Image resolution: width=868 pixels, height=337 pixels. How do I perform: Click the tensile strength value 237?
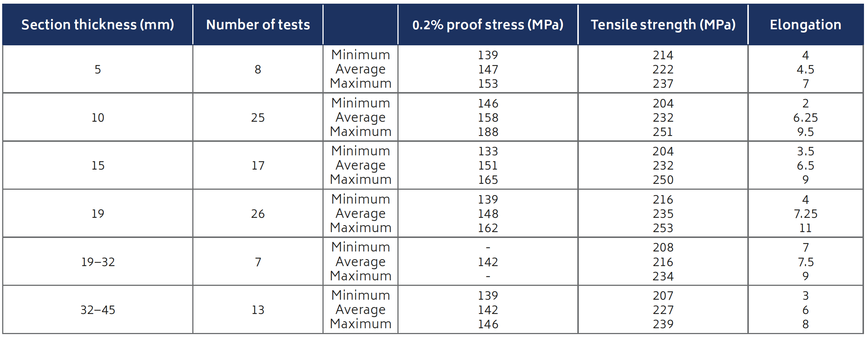[663, 84]
